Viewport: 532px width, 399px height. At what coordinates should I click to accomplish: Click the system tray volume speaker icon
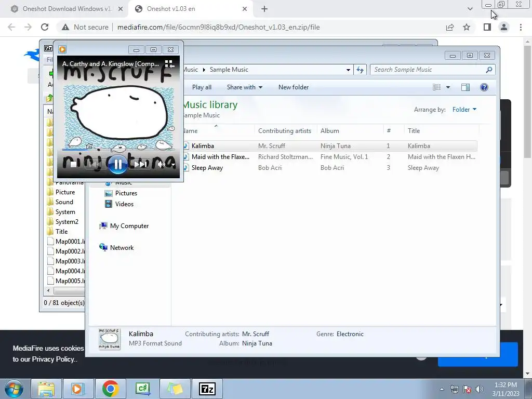[479, 389]
